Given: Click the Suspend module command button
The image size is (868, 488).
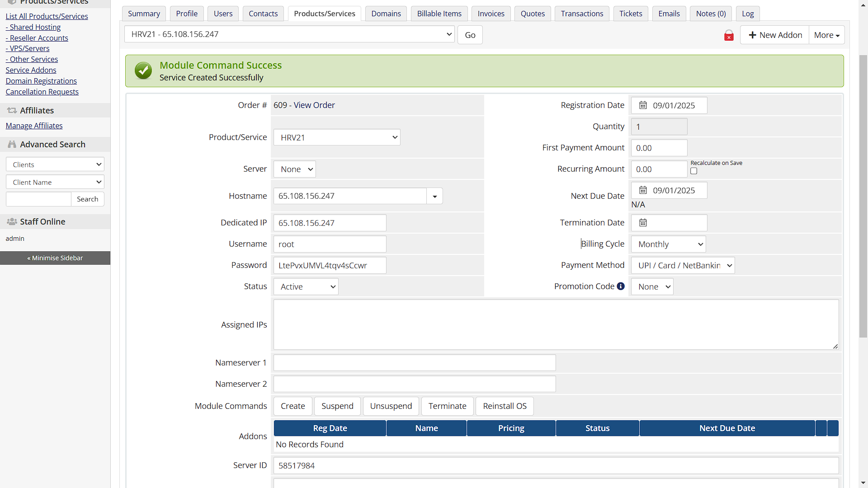Looking at the screenshot, I should [x=337, y=406].
